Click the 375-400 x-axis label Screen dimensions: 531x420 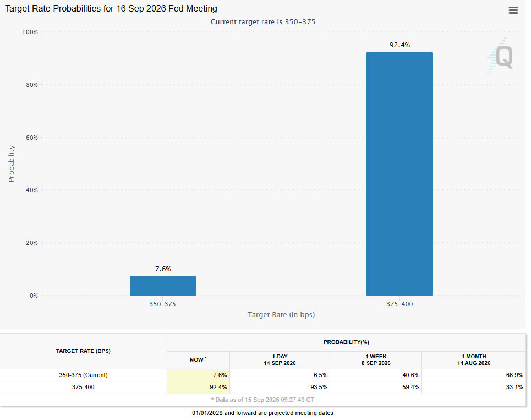(399, 304)
